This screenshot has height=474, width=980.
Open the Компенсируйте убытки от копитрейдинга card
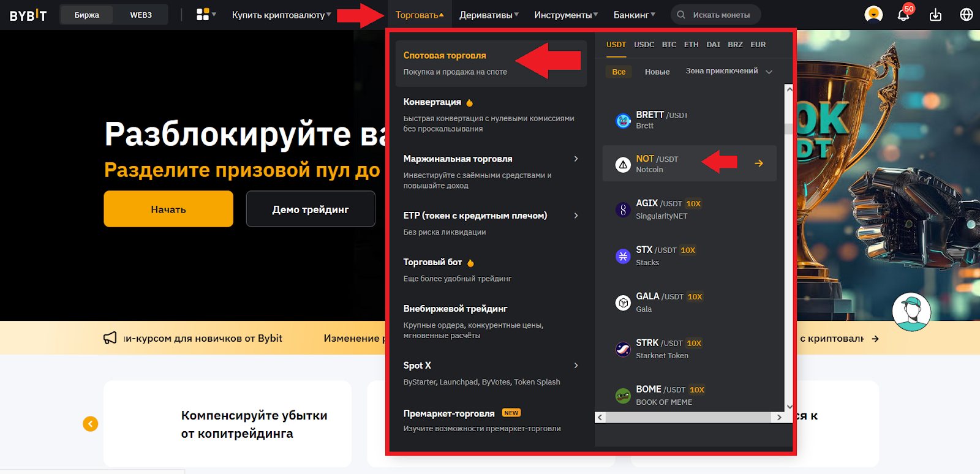(x=227, y=424)
